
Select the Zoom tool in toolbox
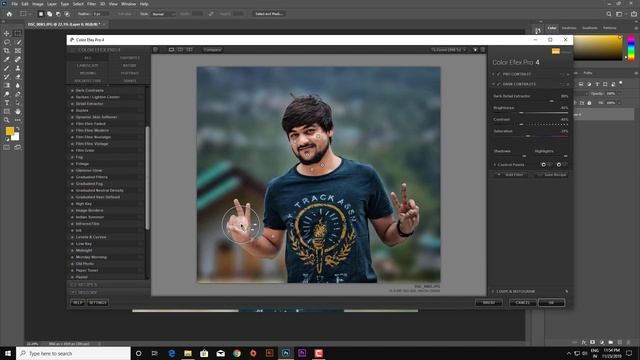[x=7, y=120]
